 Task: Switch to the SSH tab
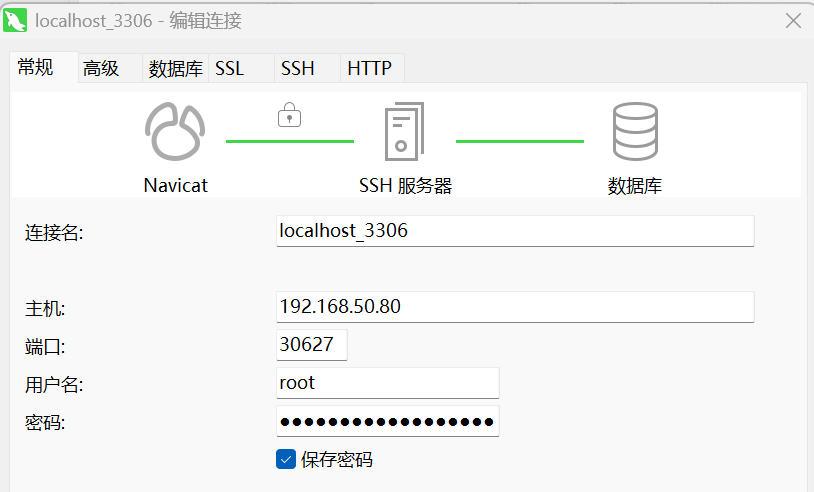click(x=297, y=68)
